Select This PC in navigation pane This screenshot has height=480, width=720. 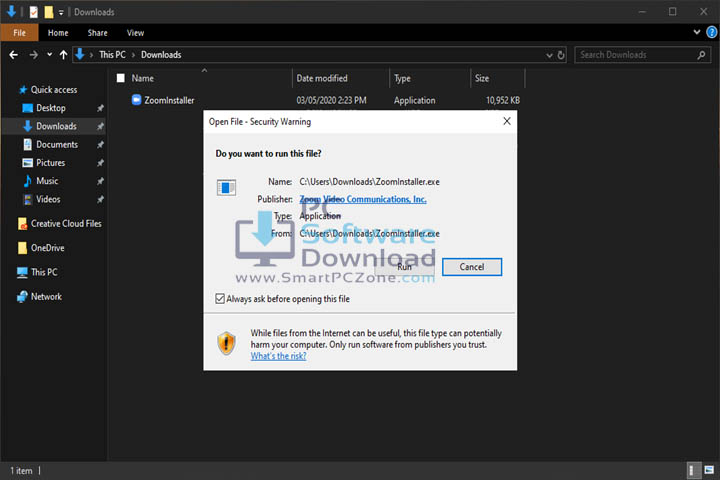click(44, 272)
